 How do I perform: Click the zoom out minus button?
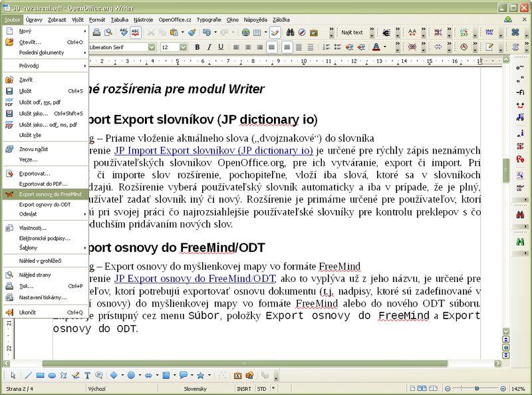coord(448,388)
